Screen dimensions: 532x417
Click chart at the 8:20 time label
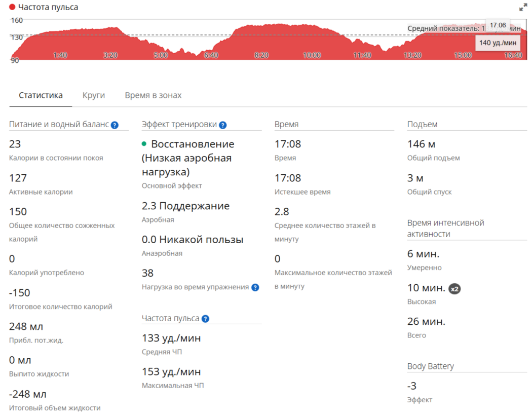tap(261, 55)
